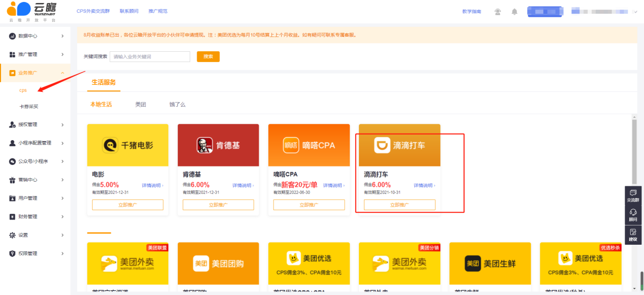Switch to the 本地生活 sub-tab
The height and width of the screenshot is (295, 644).
tap(101, 105)
